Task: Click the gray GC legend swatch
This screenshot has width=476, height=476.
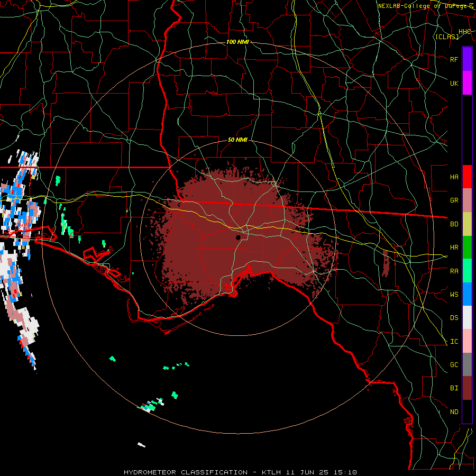Action: point(467,364)
